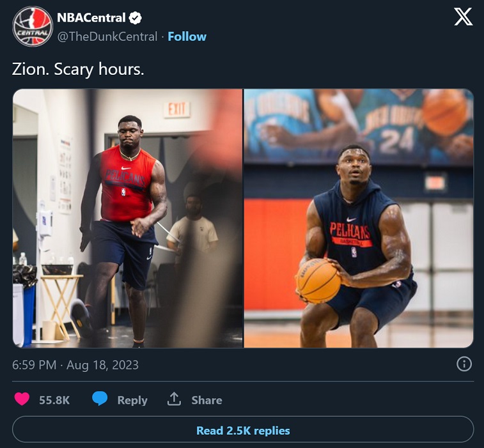Open the right photo with the navy hoodie
The image size is (484, 448).
359,218
